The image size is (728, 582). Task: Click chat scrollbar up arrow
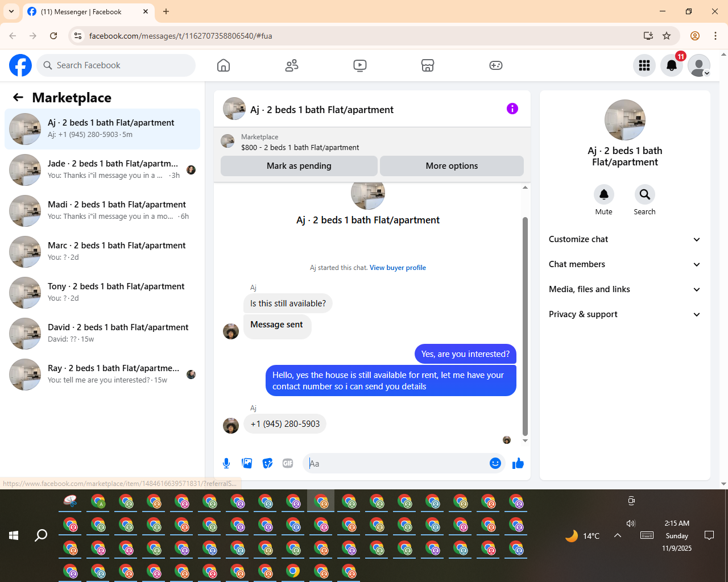point(525,187)
